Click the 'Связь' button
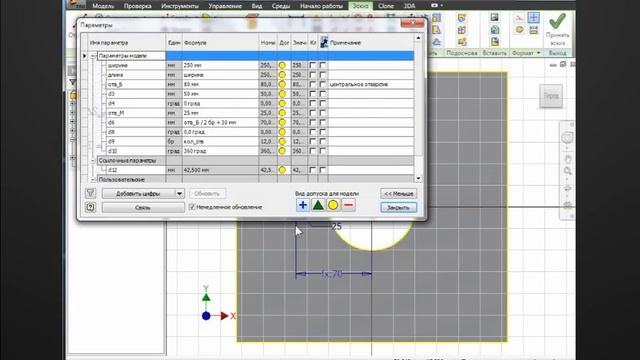640x360 pixels. 142,207
